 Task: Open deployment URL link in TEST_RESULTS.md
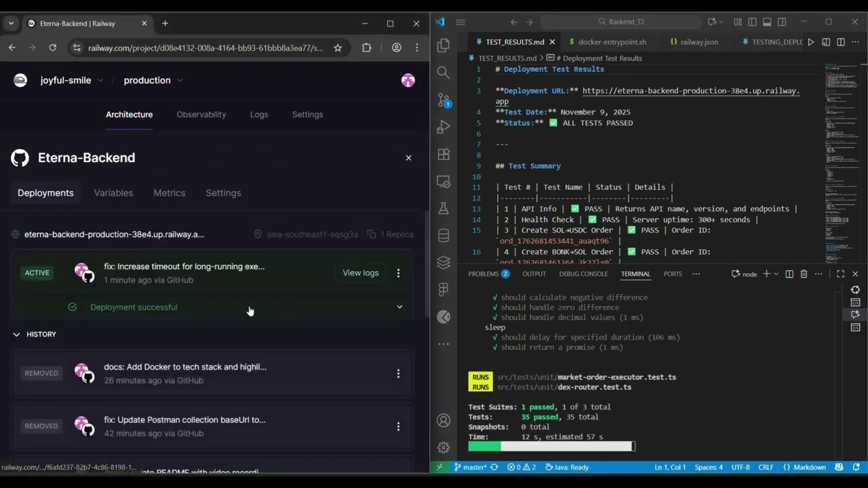tap(691, 91)
